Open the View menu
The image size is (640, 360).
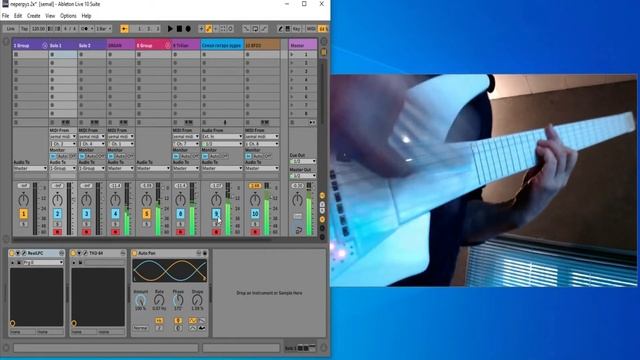tap(50, 16)
